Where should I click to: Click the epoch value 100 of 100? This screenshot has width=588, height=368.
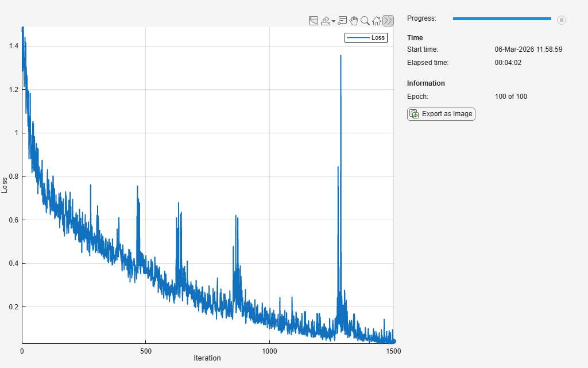tap(510, 97)
